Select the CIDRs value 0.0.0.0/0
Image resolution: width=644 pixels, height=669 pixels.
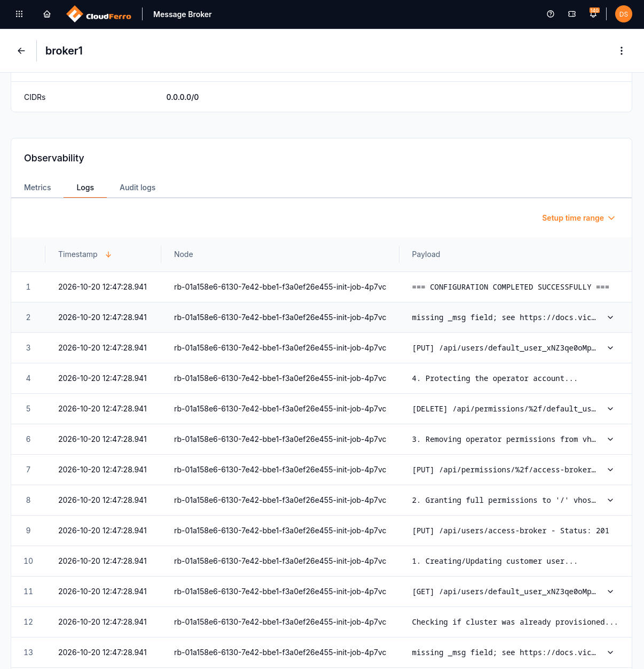point(183,97)
